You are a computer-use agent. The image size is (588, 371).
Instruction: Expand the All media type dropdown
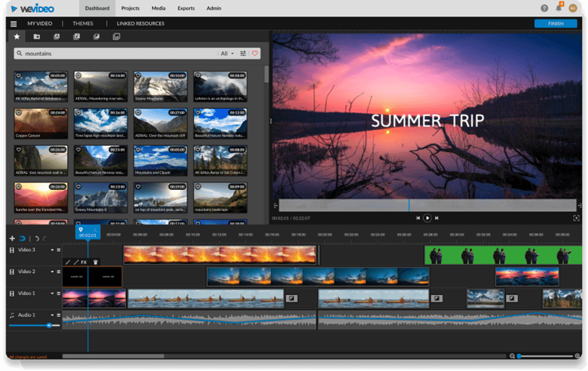(227, 53)
